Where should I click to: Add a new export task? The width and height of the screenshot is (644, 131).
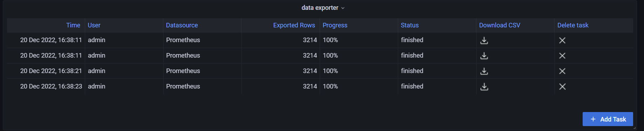pyautogui.click(x=608, y=119)
